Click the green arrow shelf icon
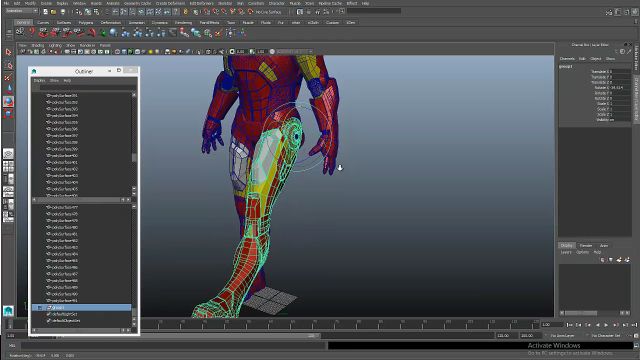Viewport: 640px width, 360px height. (x=103, y=33)
